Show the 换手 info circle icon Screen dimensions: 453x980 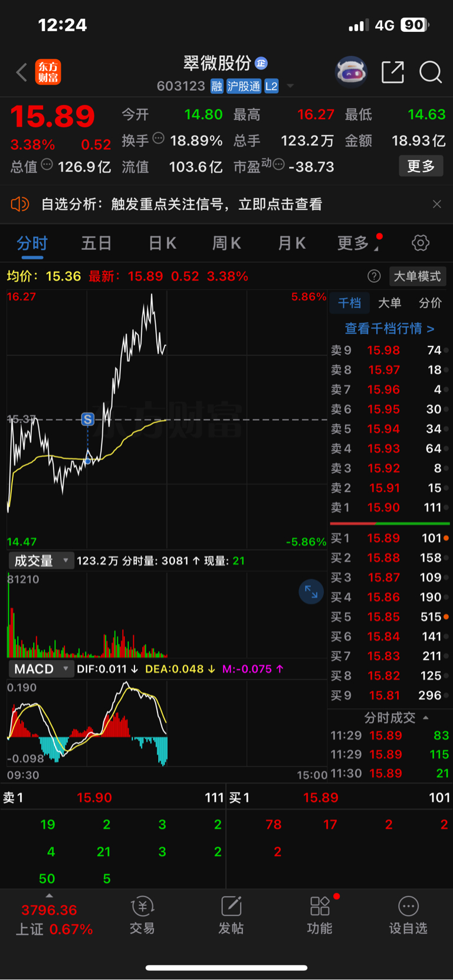pos(158,138)
